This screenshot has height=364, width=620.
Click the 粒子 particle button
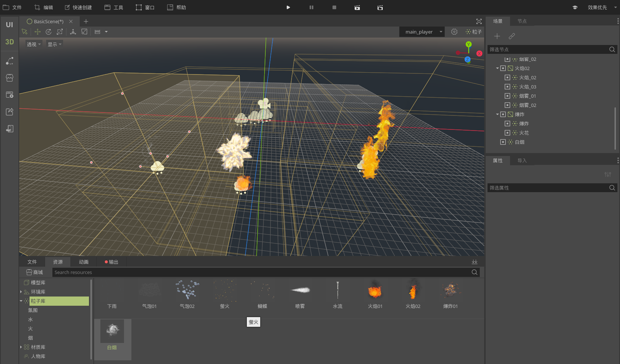tap(473, 32)
